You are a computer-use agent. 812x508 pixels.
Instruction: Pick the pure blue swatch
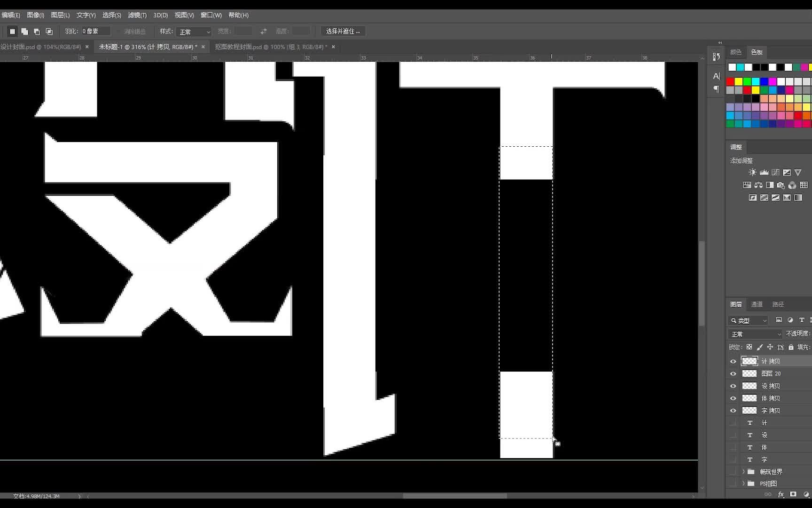[764, 81]
